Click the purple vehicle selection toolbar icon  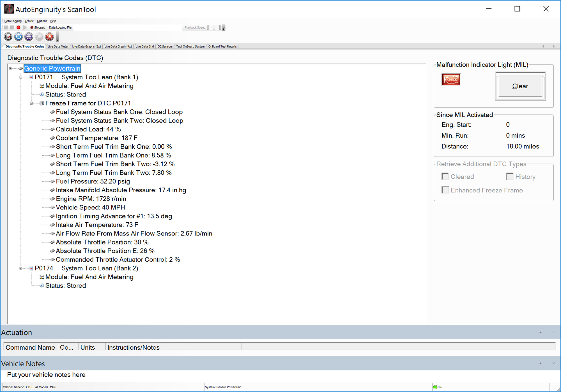tap(29, 37)
